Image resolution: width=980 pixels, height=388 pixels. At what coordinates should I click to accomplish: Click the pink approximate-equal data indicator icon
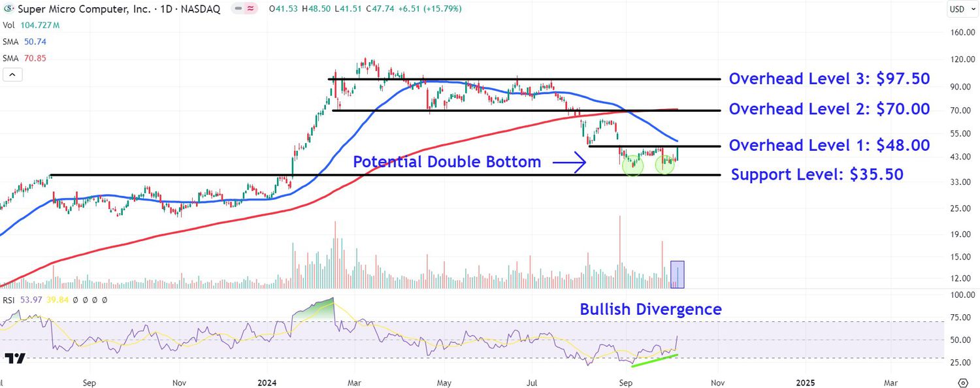[250, 9]
